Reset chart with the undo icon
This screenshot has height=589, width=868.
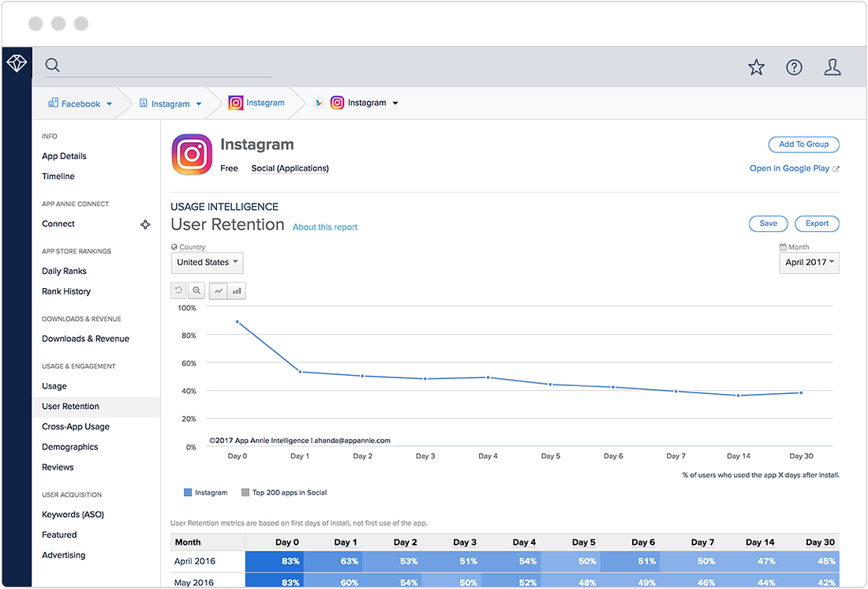179,291
